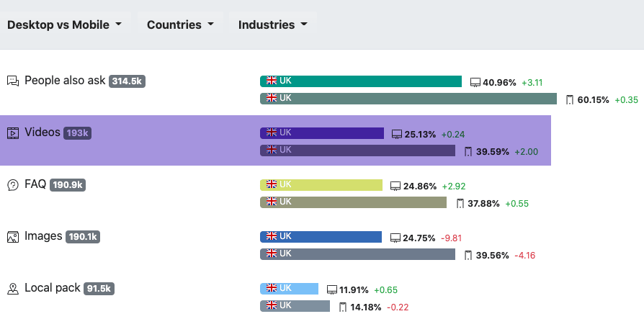Click the Videos feature icon
This screenshot has width=644, height=319.
click(13, 132)
